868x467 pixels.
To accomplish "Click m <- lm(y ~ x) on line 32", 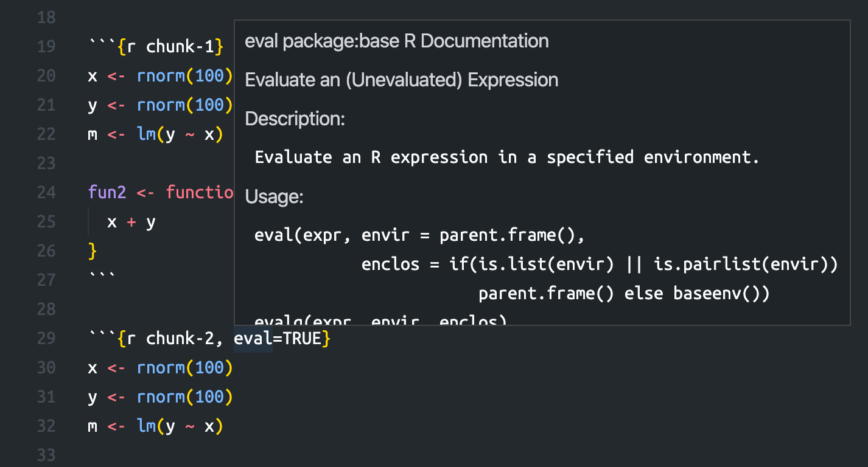I will (156, 426).
